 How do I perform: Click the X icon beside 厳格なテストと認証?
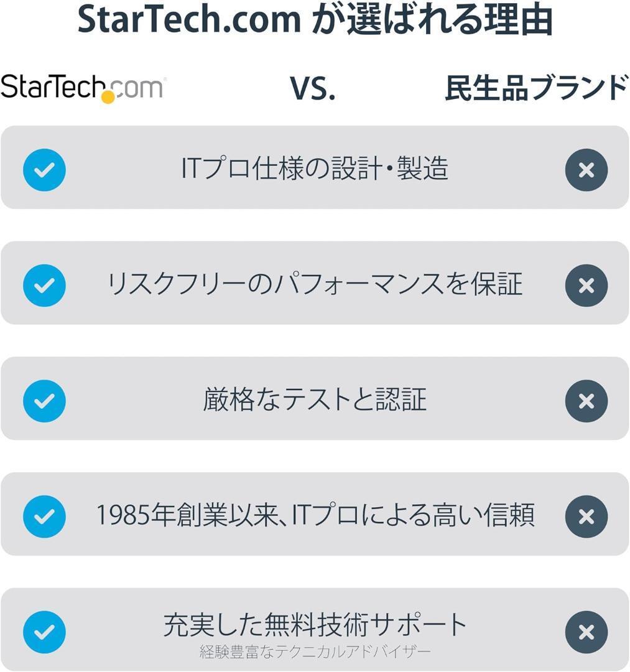point(586,401)
